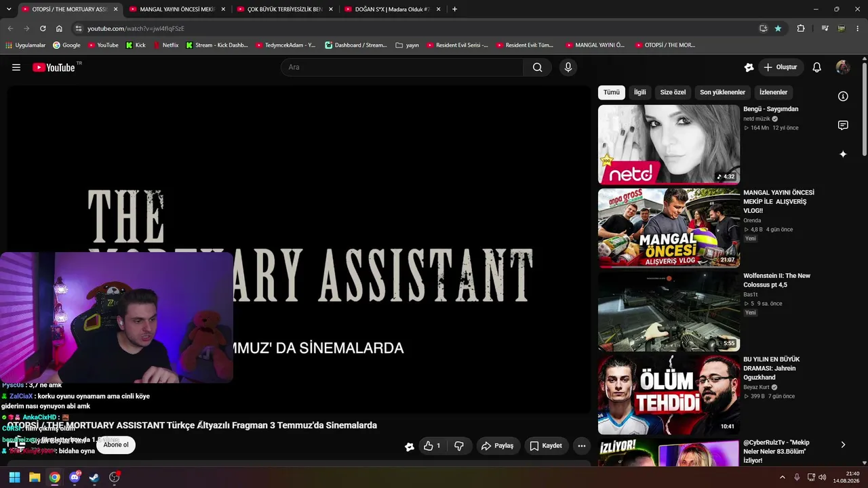Open the MANGAL ÖNCESİ alışveriş vlog thumbnail
The height and width of the screenshot is (488, 868).
[x=669, y=228]
